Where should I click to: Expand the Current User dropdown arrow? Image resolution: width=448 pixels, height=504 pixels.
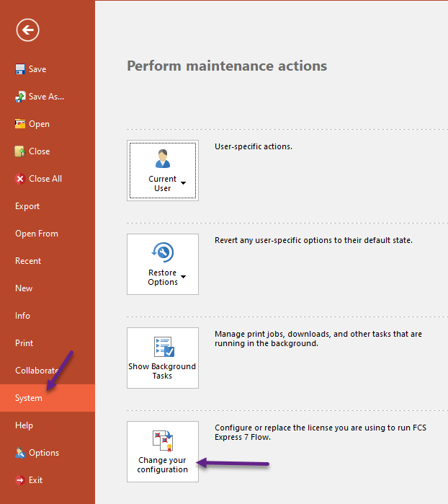(183, 184)
